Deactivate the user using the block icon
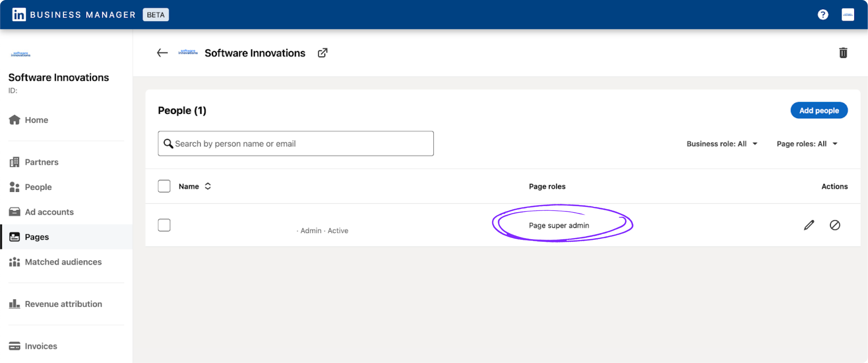Viewport: 868px width, 363px height. 836,225
